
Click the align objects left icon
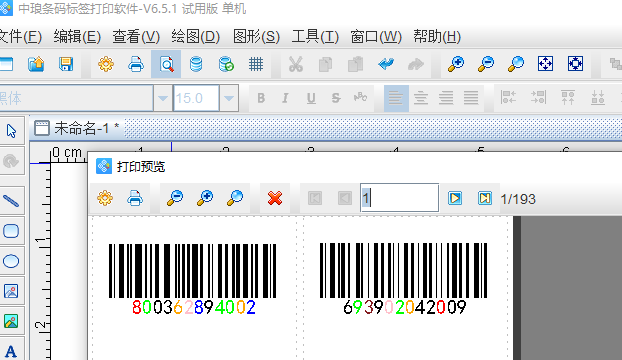point(508,98)
